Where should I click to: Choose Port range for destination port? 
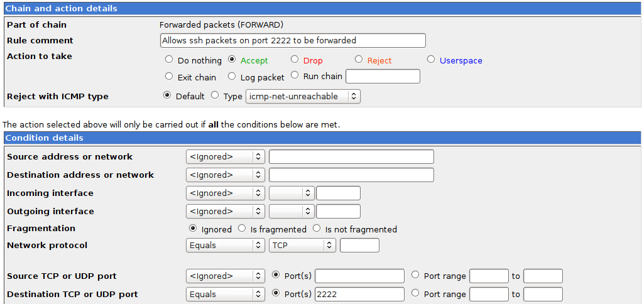coord(415,293)
